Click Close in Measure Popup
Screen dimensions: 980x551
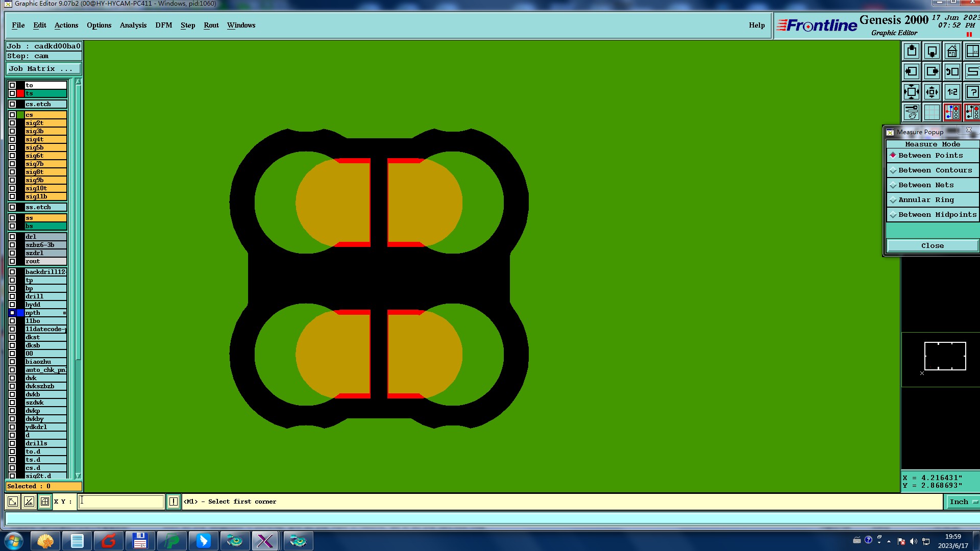tap(932, 246)
